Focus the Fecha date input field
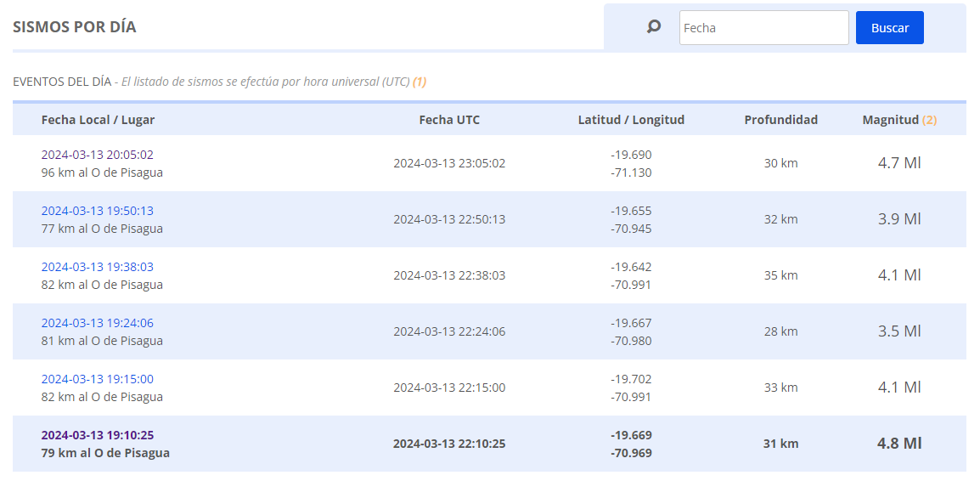 coord(763,27)
